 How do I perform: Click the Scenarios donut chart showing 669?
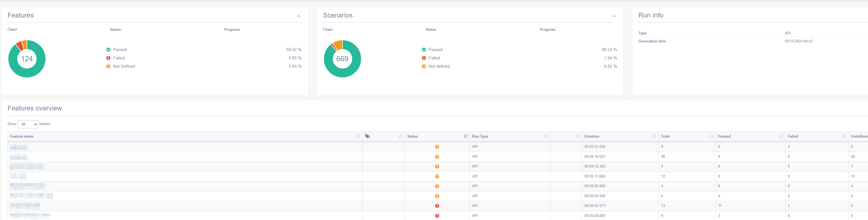click(342, 59)
